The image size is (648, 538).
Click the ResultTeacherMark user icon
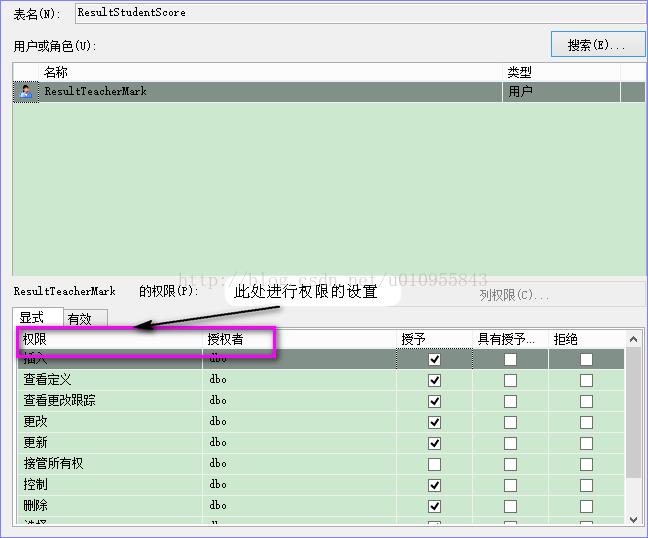tap(26, 92)
